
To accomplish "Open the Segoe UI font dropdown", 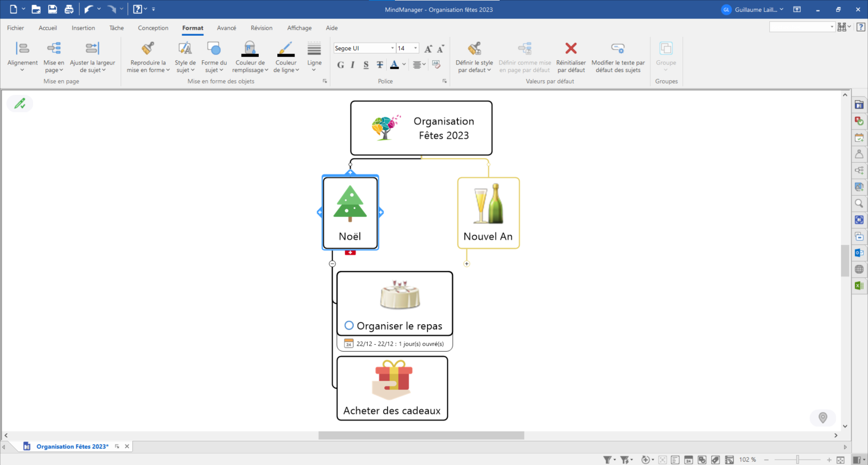I will (392, 48).
